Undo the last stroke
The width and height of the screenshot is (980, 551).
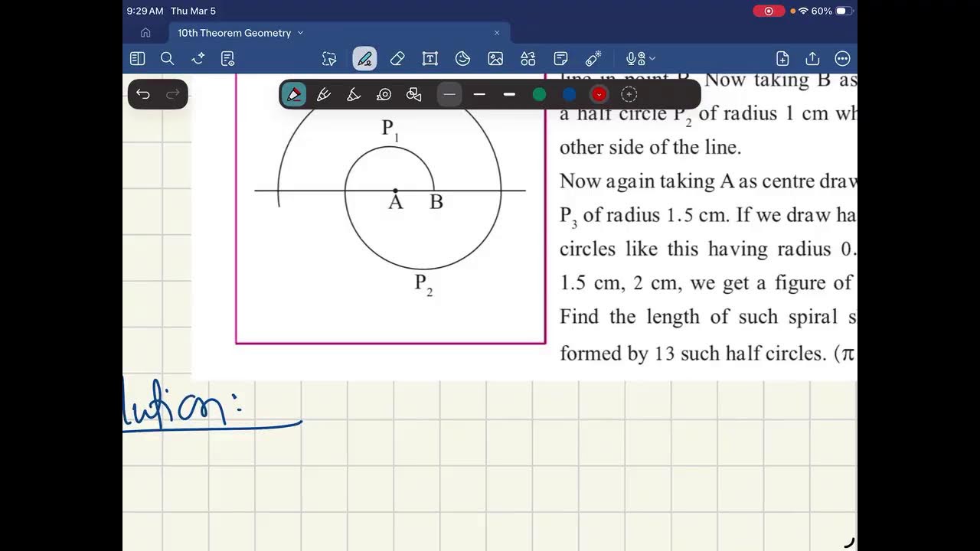click(x=143, y=94)
